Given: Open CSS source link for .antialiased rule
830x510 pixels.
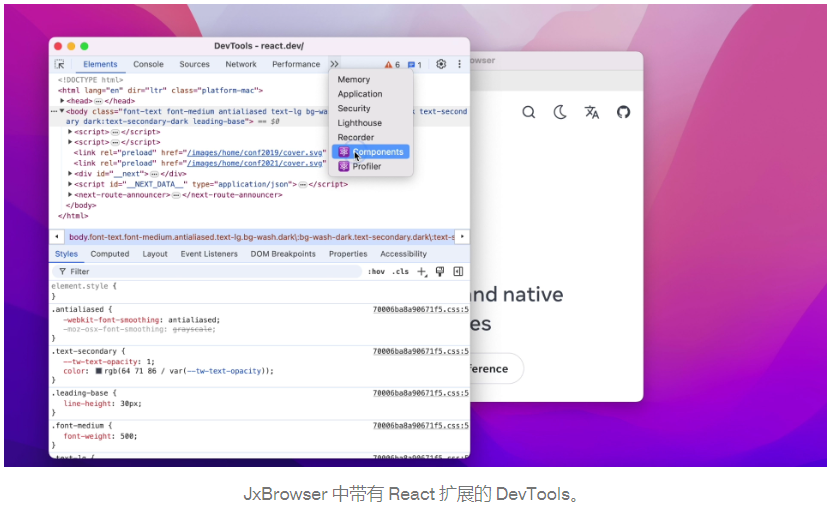Looking at the screenshot, I should 420,309.
